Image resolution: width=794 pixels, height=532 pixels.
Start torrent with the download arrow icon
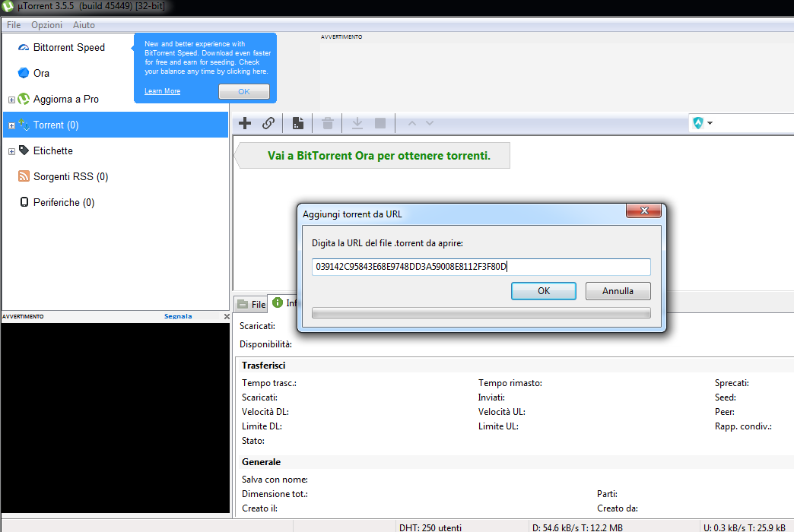coord(357,123)
